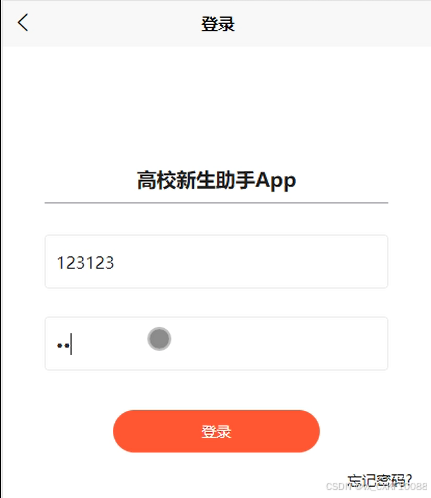Focus the password input field
This screenshot has width=431, height=498.
pos(216,344)
